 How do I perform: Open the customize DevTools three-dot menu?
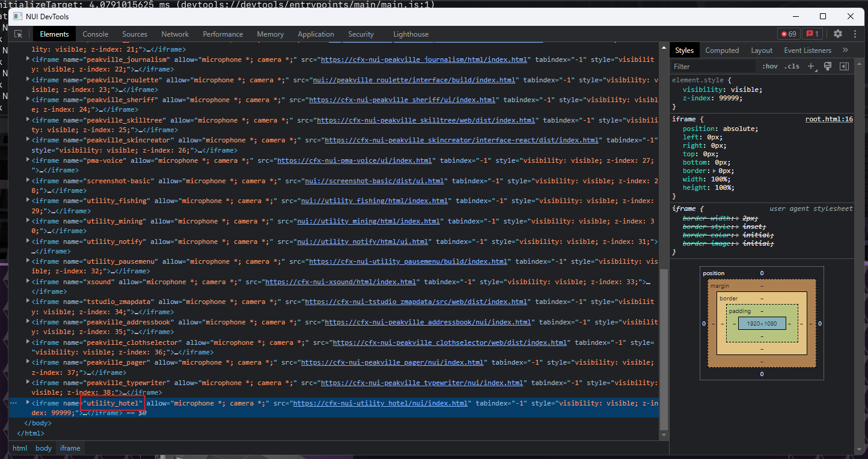pyautogui.click(x=855, y=34)
